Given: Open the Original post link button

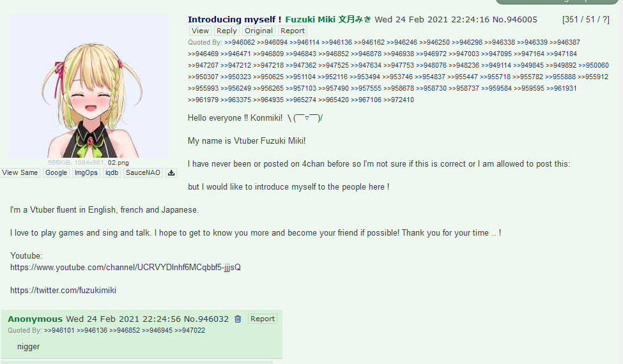Looking at the screenshot, I should click(259, 31).
